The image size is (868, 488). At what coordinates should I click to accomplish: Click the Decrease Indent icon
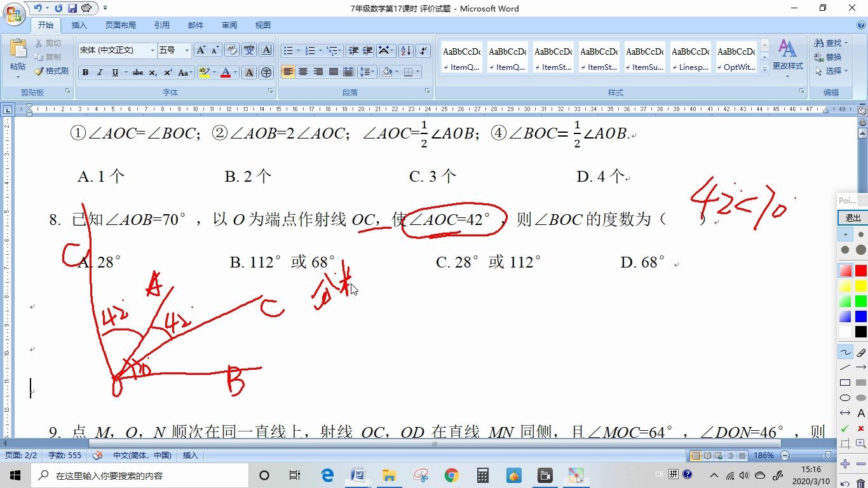tap(353, 50)
